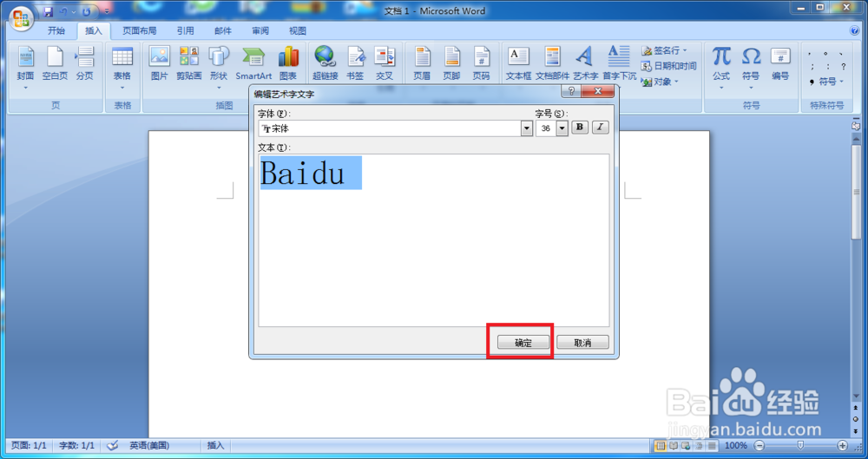
Task: Insert clip art (剪贴画)
Action: 188,63
